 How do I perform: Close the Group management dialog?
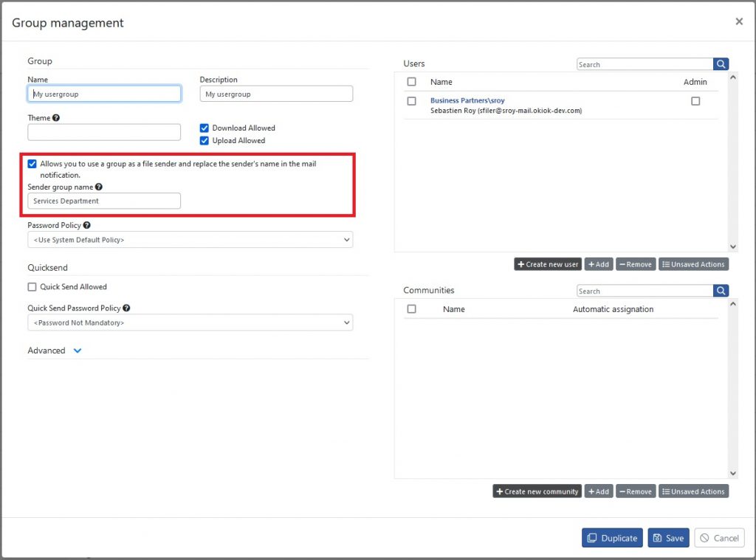click(738, 21)
